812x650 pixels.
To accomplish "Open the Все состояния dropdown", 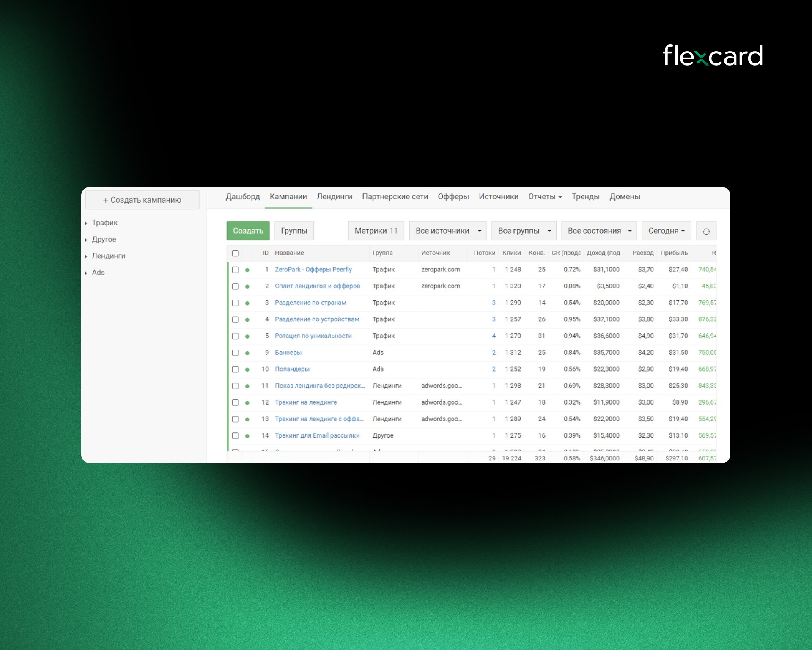I will click(x=599, y=231).
